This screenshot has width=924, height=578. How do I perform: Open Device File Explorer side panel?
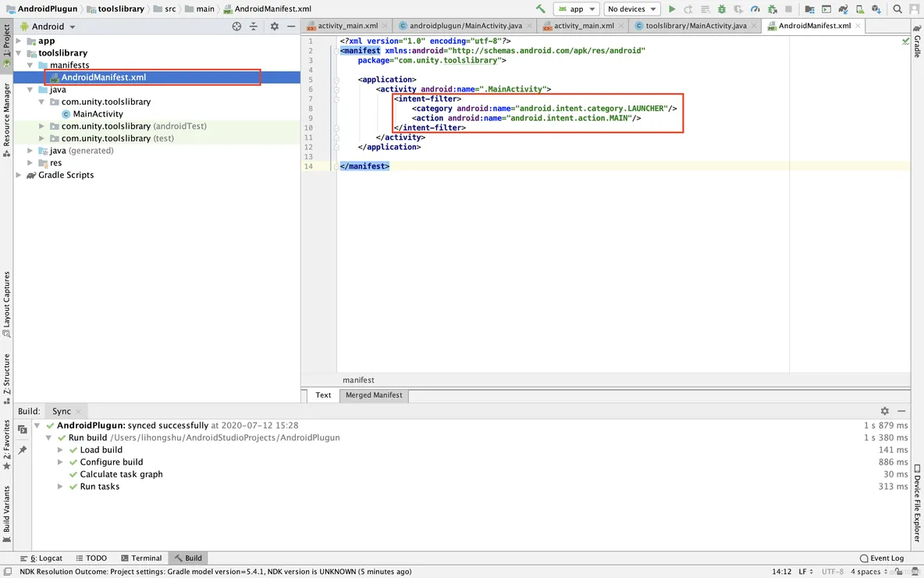pyautogui.click(x=918, y=505)
